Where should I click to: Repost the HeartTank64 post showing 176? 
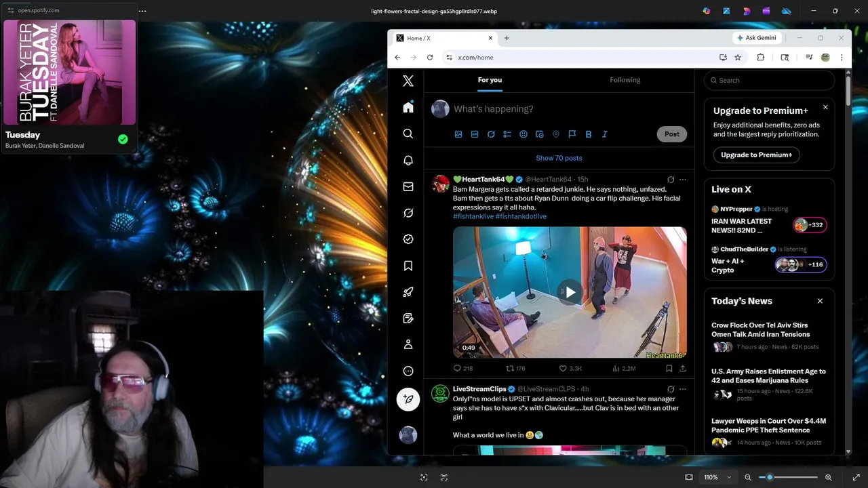516,369
